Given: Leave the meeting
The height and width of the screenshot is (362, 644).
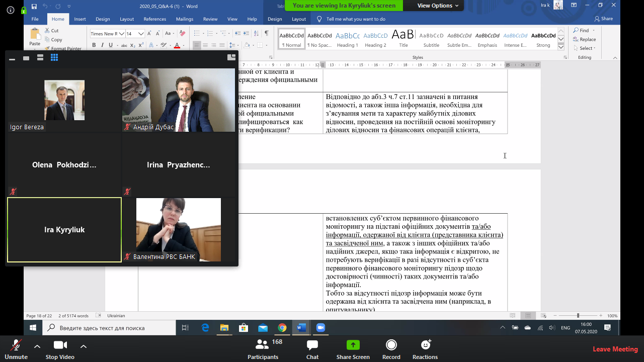Looking at the screenshot, I should (615, 349).
